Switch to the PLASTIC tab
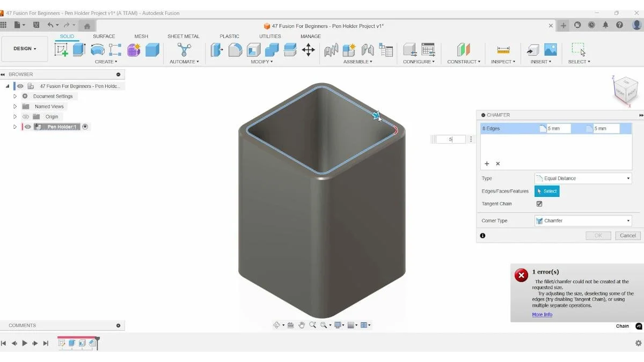This screenshot has width=644, height=362. pos(229,36)
